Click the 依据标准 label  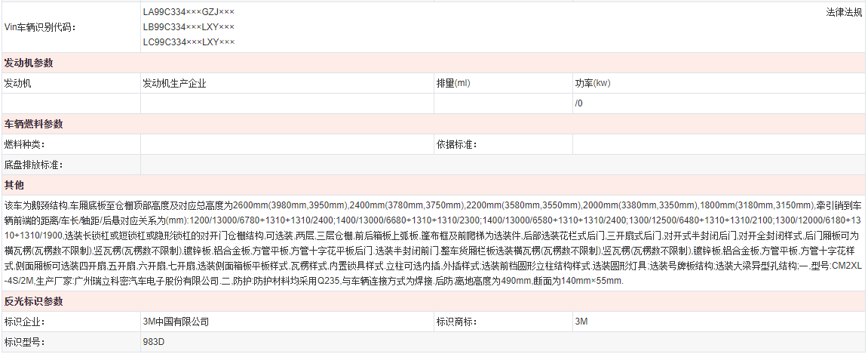(456, 144)
